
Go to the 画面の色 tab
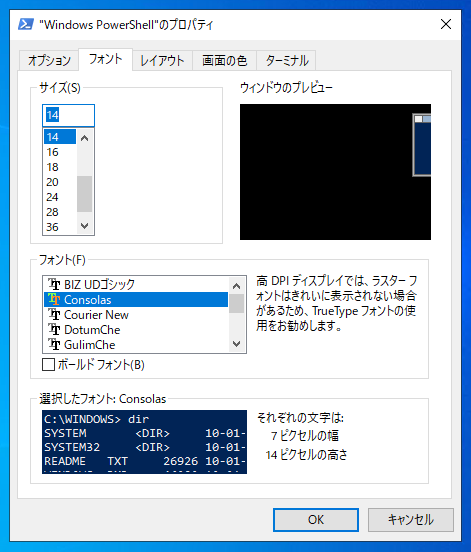coord(224,60)
